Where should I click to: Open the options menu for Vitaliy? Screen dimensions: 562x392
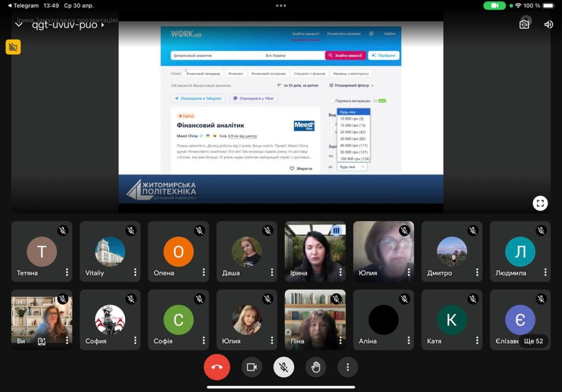[x=135, y=272]
